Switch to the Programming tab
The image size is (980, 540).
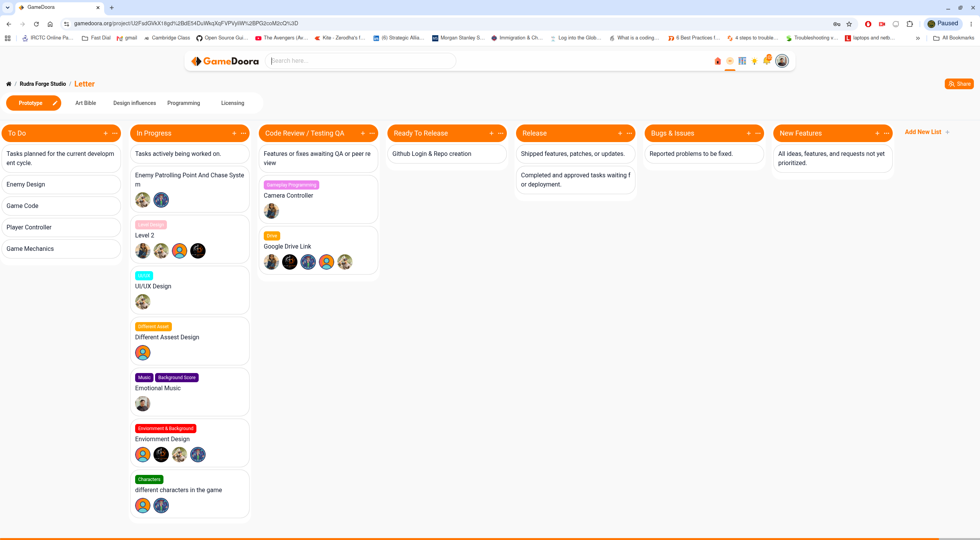click(184, 103)
